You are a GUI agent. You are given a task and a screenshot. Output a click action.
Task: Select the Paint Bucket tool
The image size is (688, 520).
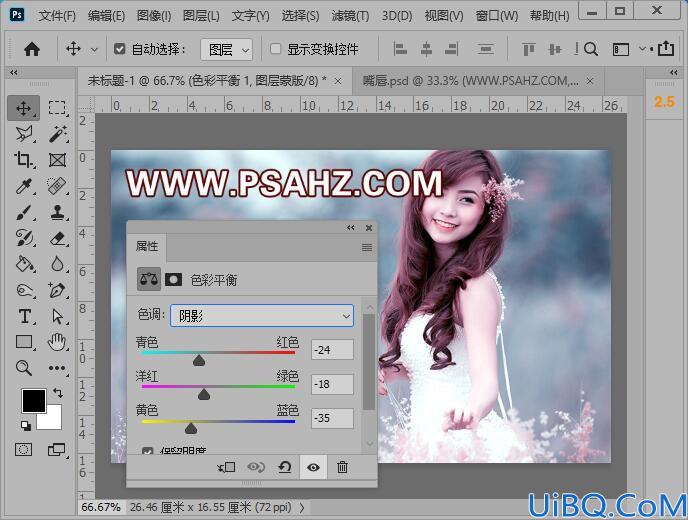coord(24,264)
